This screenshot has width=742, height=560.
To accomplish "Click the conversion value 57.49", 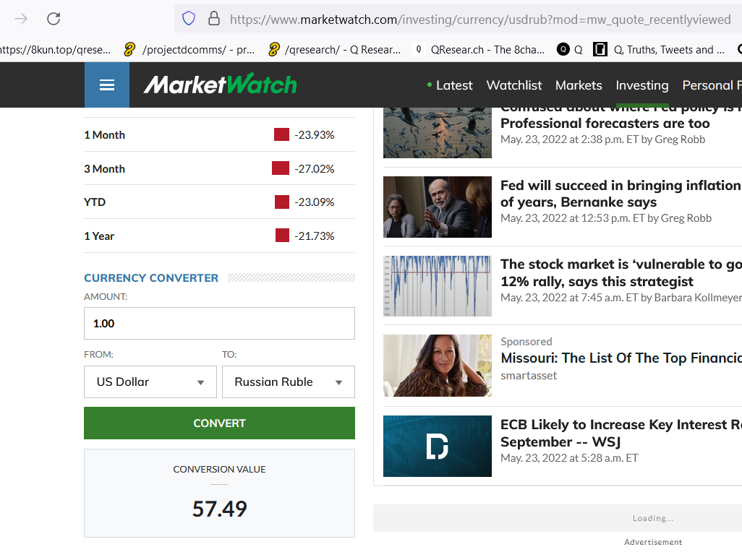I will pos(220,509).
